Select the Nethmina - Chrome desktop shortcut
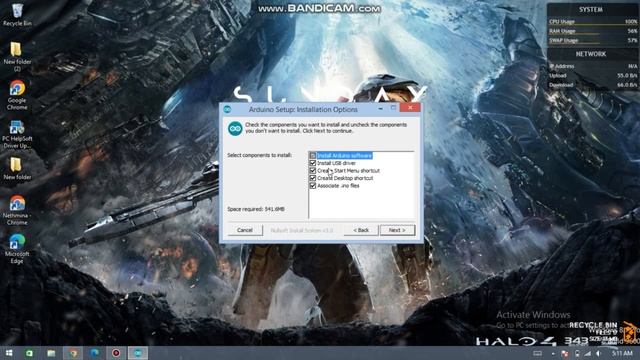640x360 pixels. (17, 210)
